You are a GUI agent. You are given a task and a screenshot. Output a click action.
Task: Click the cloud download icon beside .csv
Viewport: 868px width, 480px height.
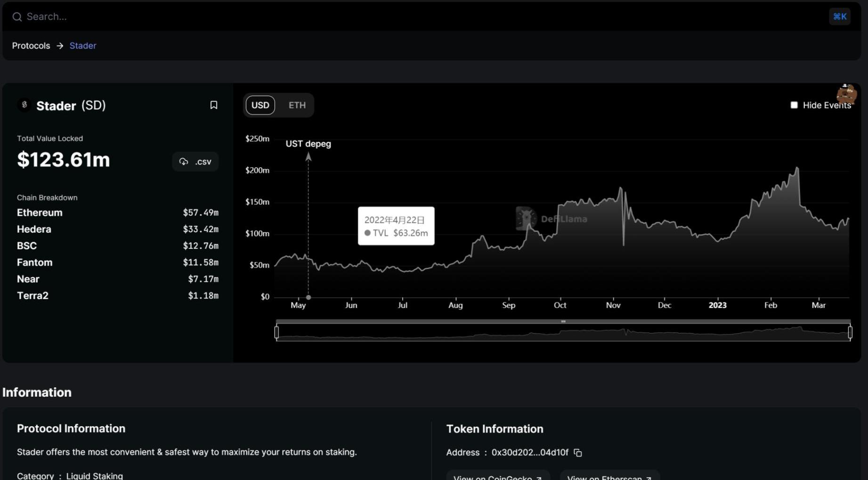click(x=184, y=162)
